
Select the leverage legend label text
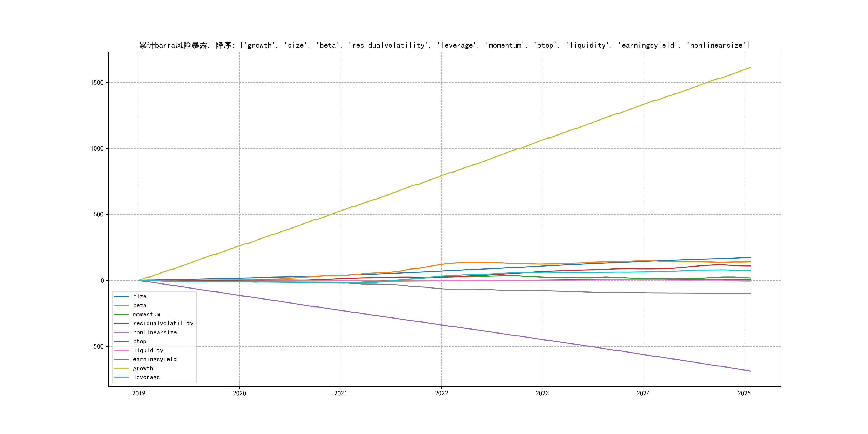tap(147, 377)
